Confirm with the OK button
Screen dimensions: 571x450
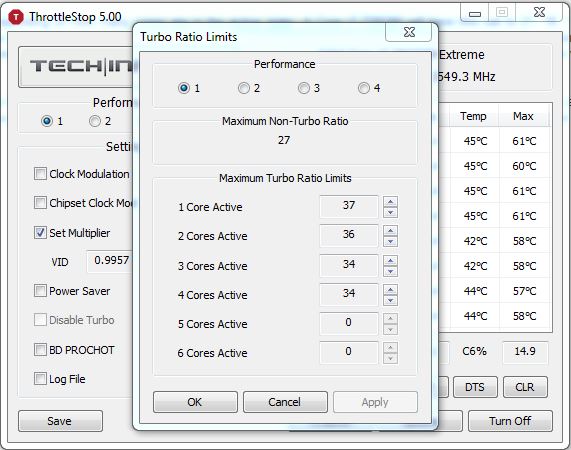(195, 402)
